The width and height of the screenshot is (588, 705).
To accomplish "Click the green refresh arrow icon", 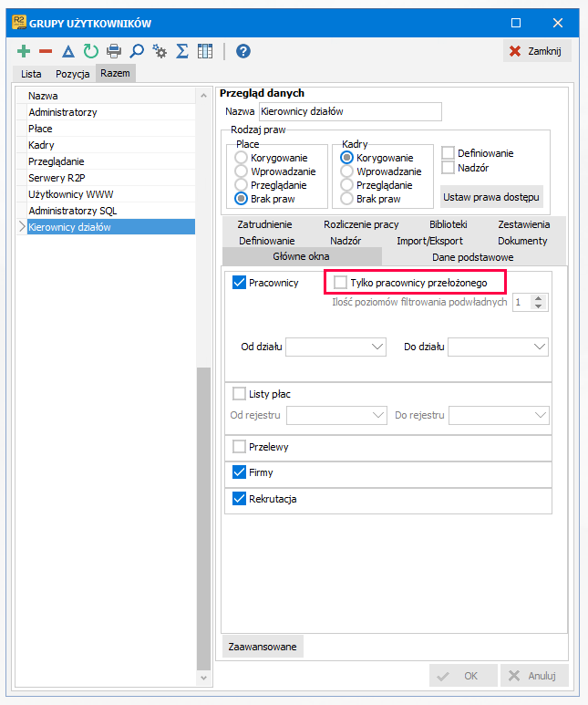I will pyautogui.click(x=91, y=51).
